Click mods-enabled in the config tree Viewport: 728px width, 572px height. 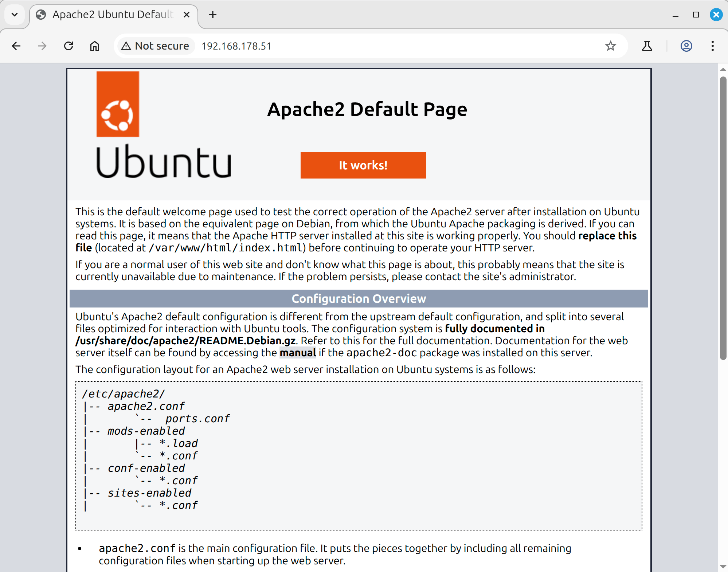[x=146, y=431]
